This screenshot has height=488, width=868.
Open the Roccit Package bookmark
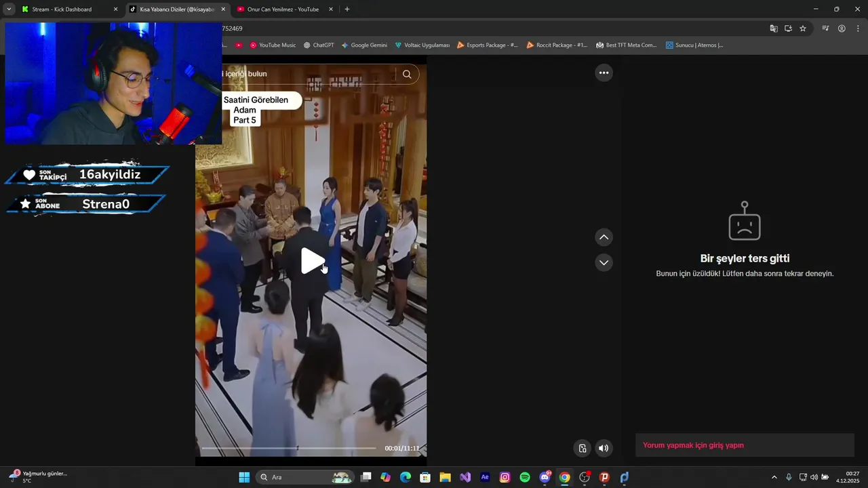point(557,45)
